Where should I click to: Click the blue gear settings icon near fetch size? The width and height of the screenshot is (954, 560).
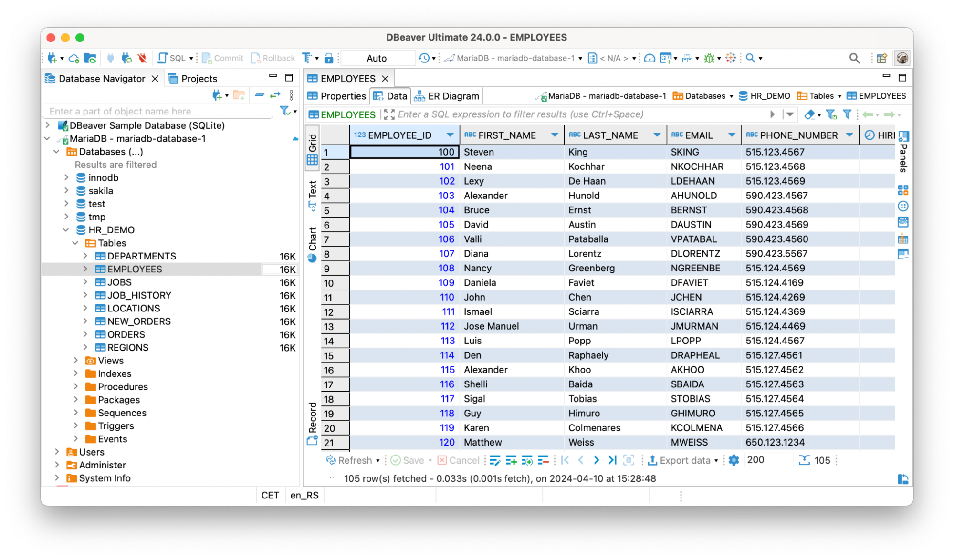pyautogui.click(x=734, y=460)
